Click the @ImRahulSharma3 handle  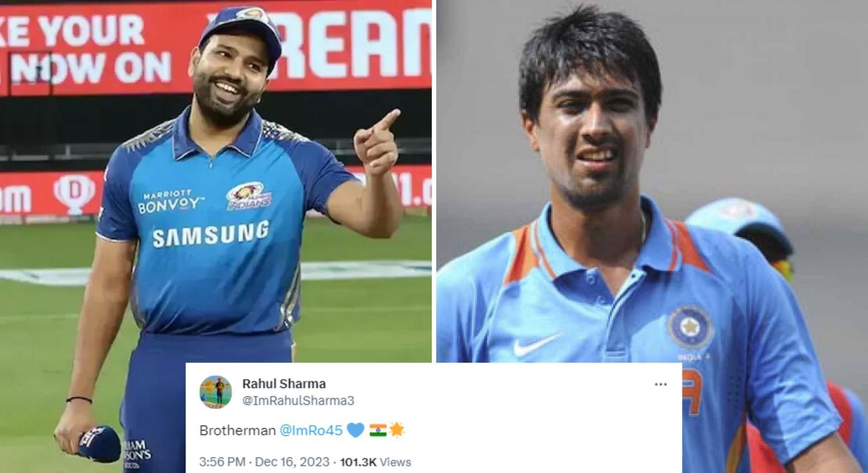click(x=298, y=401)
